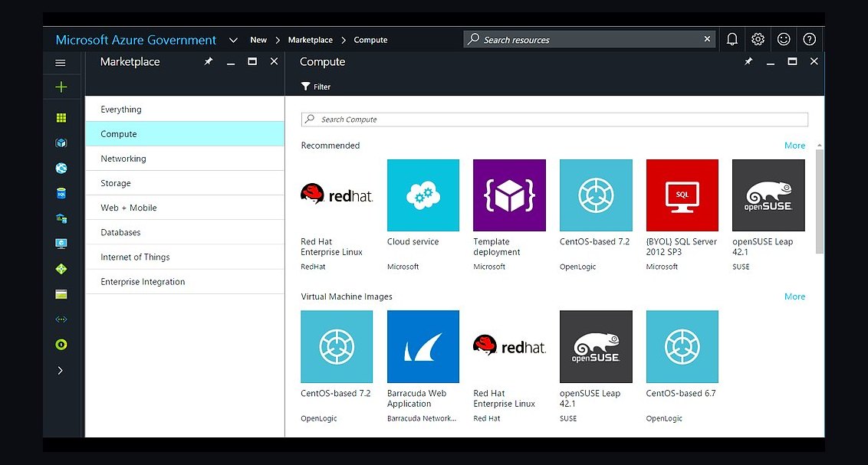Screen dimensions: 868x465
Task: Open Cloud service tile
Action: 423,215
